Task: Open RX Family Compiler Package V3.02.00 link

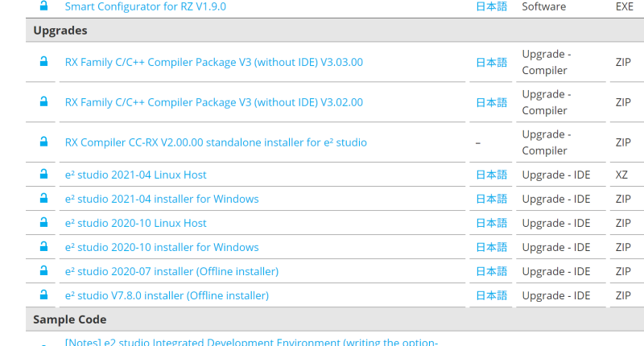Action: (213, 102)
